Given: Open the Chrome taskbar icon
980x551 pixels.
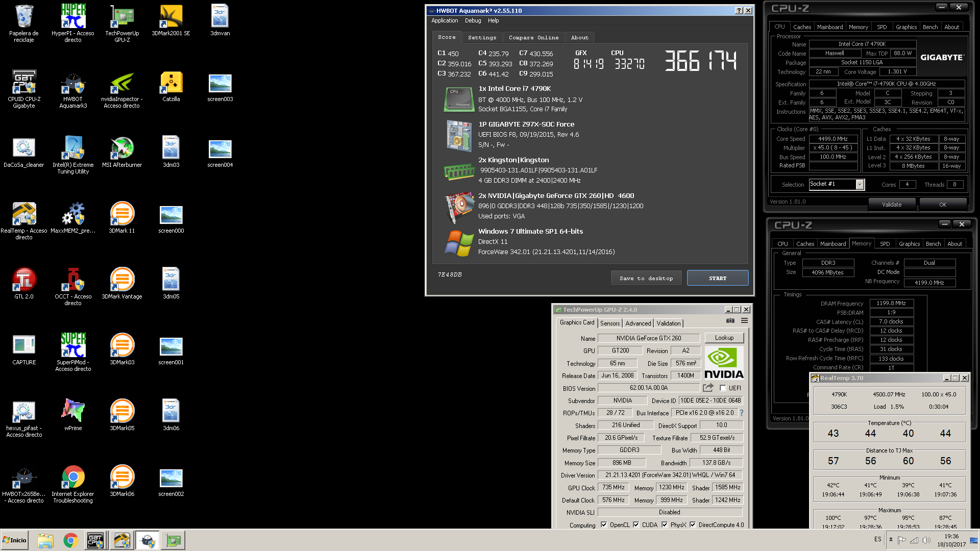Looking at the screenshot, I should pyautogui.click(x=70, y=540).
